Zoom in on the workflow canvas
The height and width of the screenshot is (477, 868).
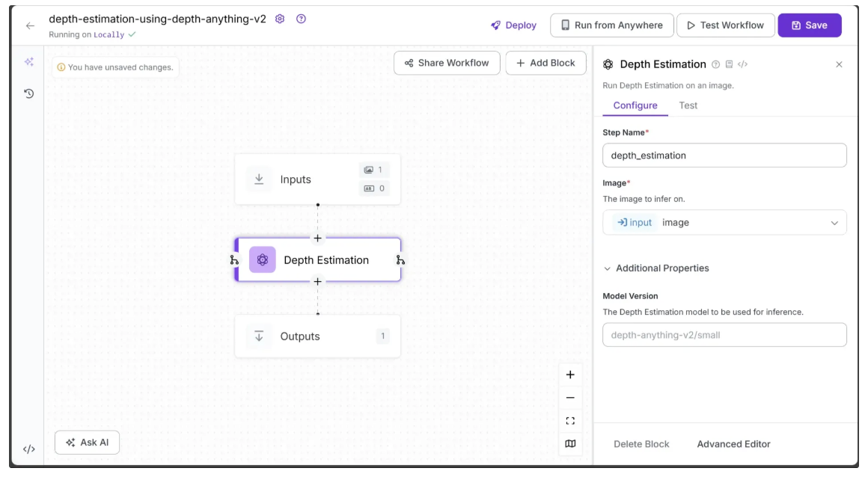tap(570, 375)
